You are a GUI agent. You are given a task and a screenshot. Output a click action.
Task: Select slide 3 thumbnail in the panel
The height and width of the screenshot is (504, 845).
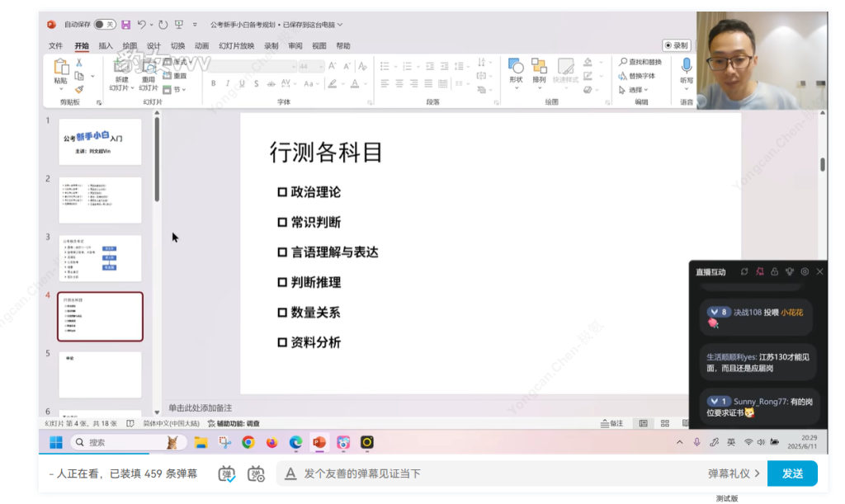pos(100,258)
